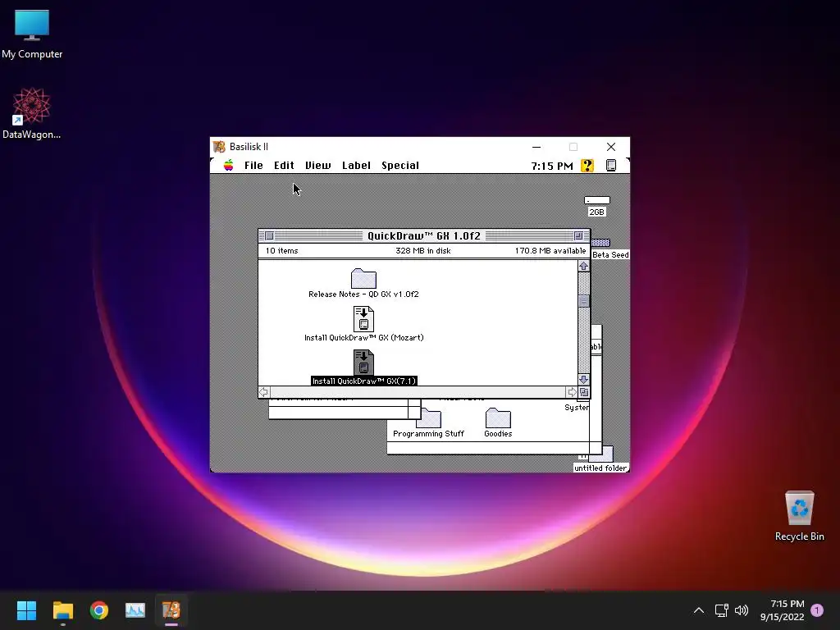
Task: Open the volume control tray icon
Action: click(742, 610)
